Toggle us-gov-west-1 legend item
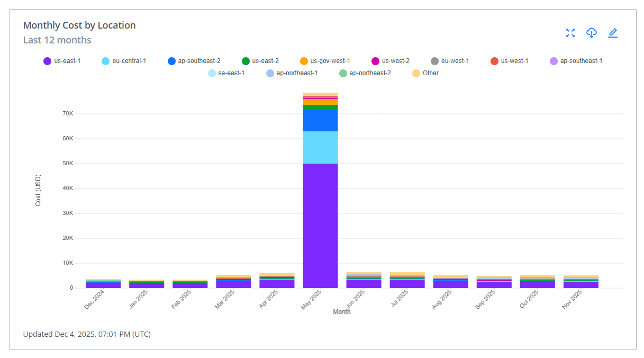644x358 pixels. (324, 61)
